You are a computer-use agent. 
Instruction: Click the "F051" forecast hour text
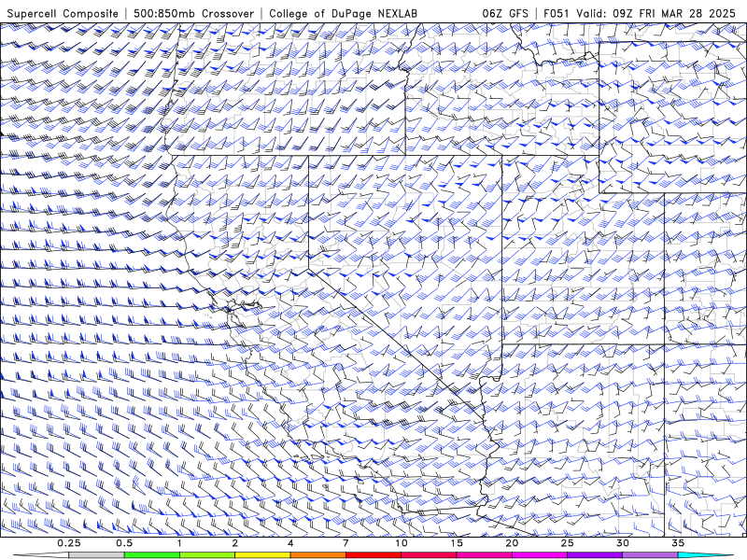pos(557,13)
